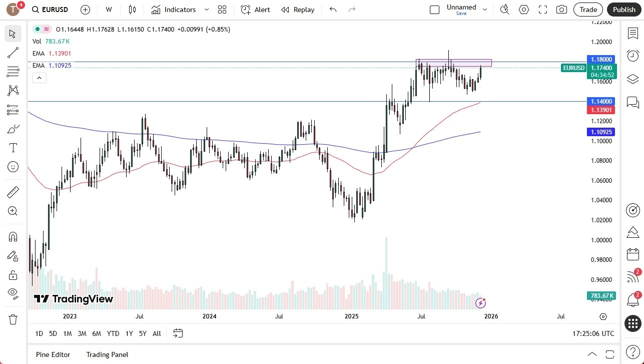This screenshot has width=644, height=364.
Task: Open chart settings gear
Action: pos(523,9)
